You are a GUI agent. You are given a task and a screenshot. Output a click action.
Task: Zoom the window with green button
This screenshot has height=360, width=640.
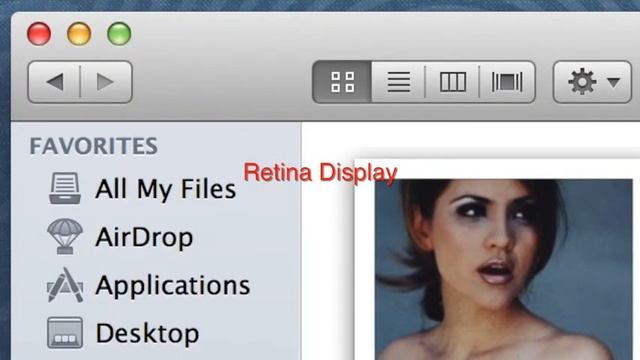[x=119, y=33]
